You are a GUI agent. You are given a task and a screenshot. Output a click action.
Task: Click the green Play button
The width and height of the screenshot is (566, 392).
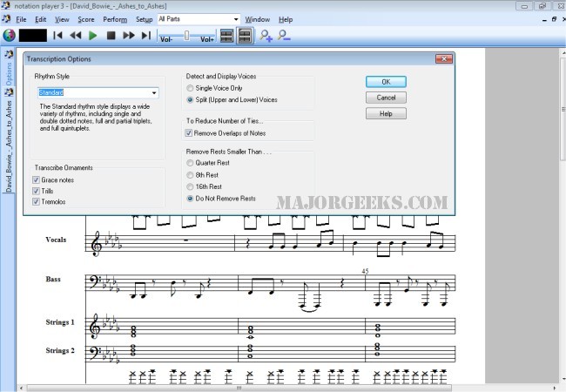point(93,36)
